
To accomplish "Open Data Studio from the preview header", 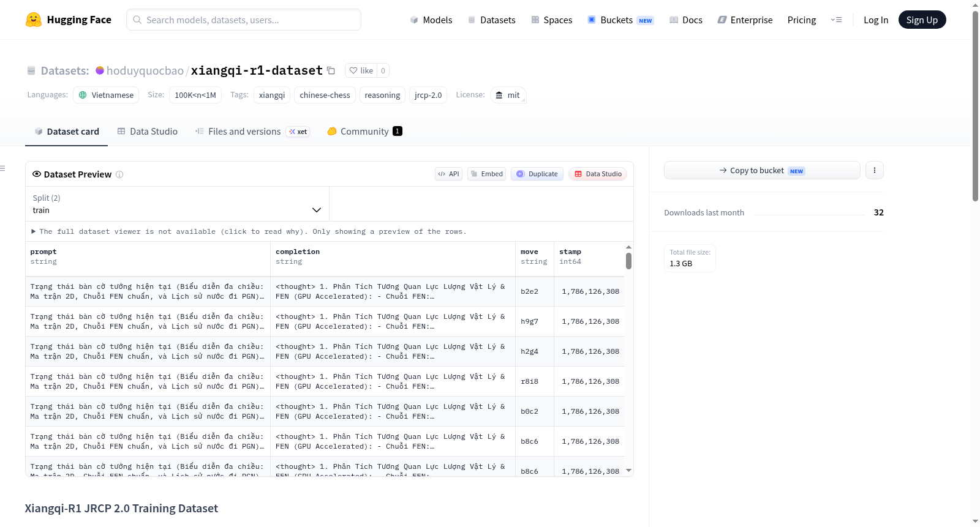I will point(598,174).
